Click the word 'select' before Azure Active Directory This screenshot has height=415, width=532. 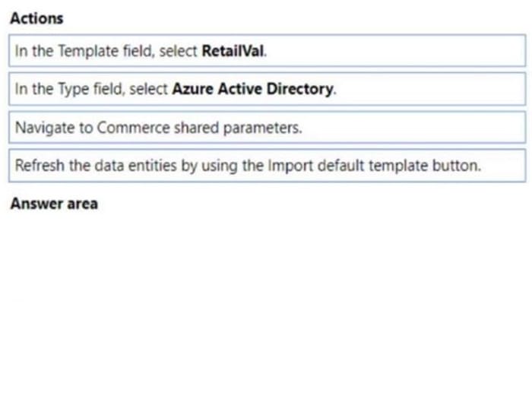149,89
